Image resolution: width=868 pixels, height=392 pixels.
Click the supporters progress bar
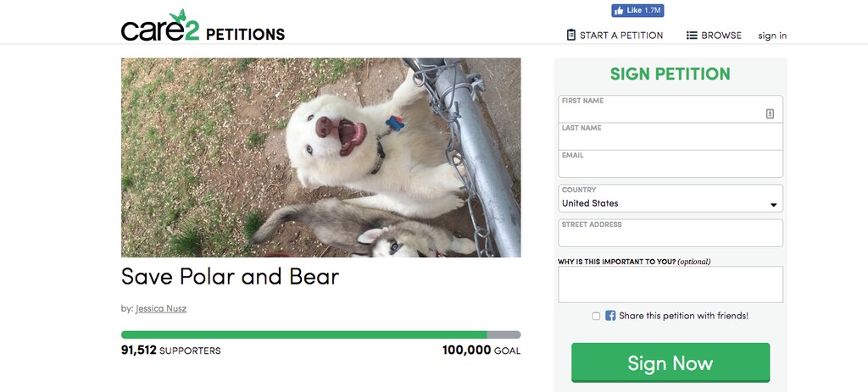pyautogui.click(x=320, y=334)
